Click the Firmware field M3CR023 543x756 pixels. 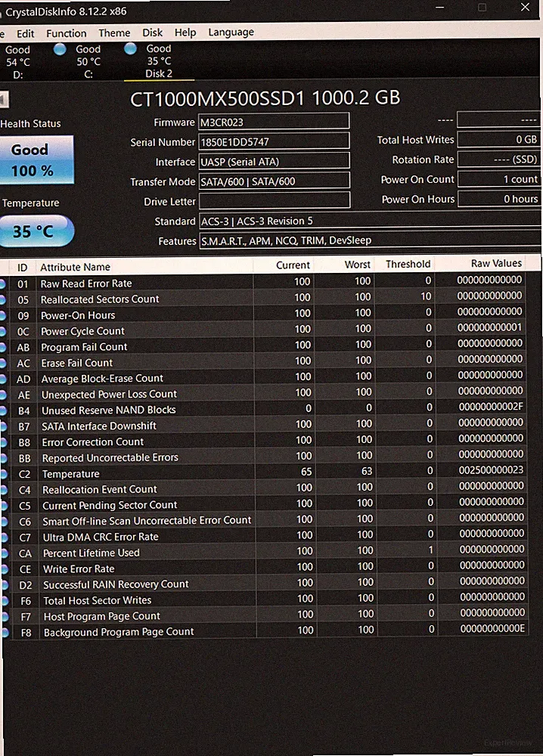(x=274, y=122)
